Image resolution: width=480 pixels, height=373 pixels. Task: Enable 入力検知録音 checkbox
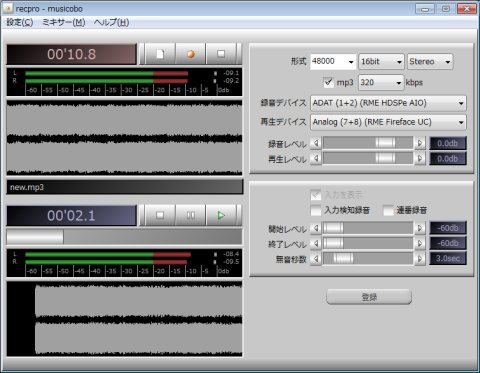[315, 210]
